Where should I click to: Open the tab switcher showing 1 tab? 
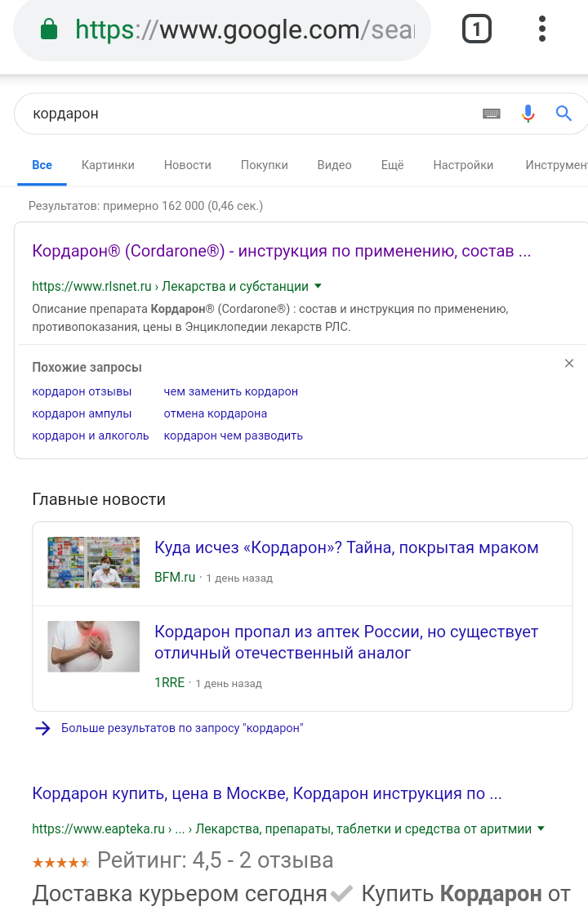pyautogui.click(x=477, y=29)
